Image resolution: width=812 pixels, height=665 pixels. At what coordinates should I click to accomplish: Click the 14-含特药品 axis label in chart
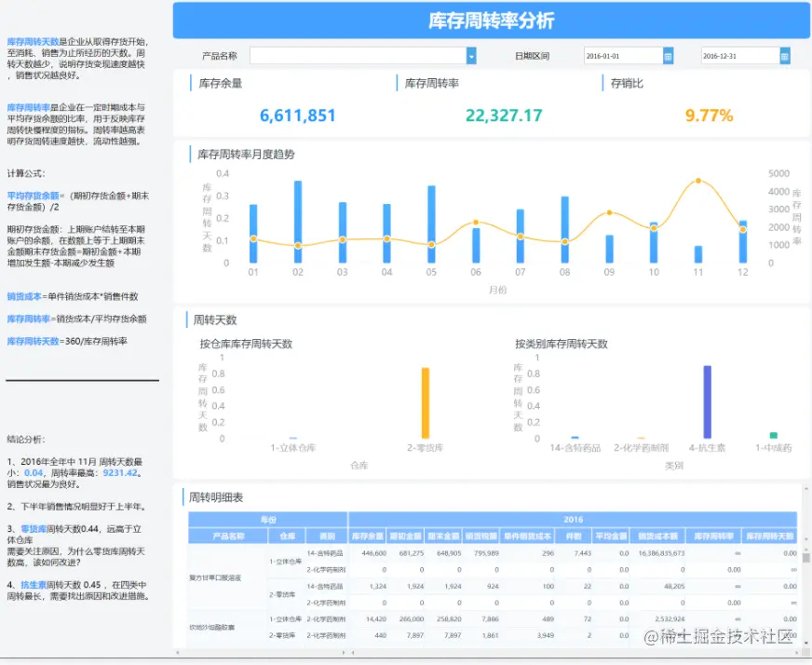click(x=575, y=448)
